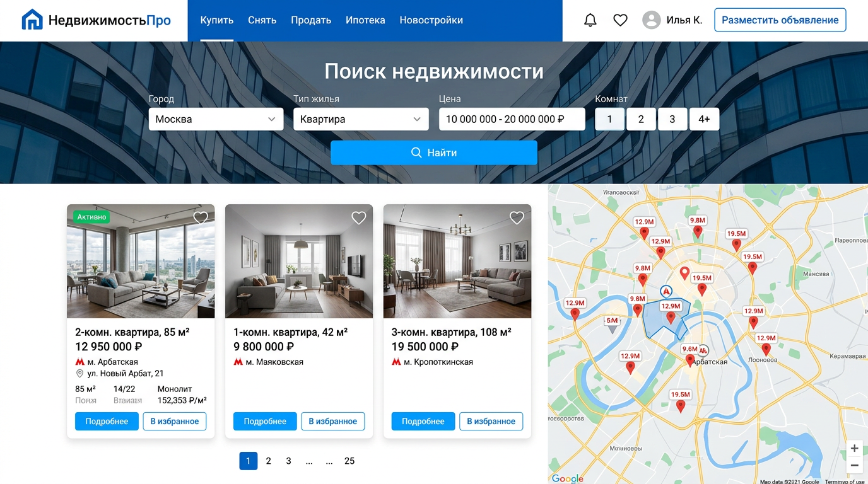
Task: Toggle heart on the 3-комн. квартира photo
Action: (x=517, y=218)
